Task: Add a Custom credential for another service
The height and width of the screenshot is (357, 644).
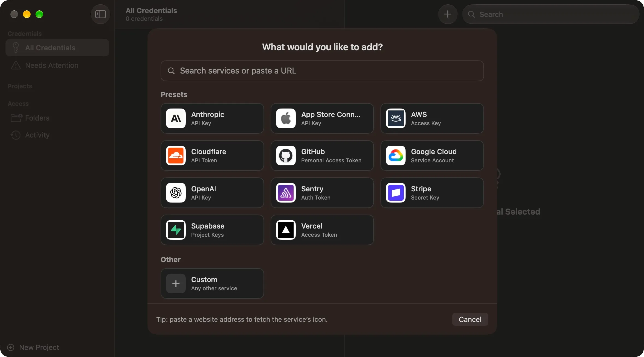Action: 212,283
